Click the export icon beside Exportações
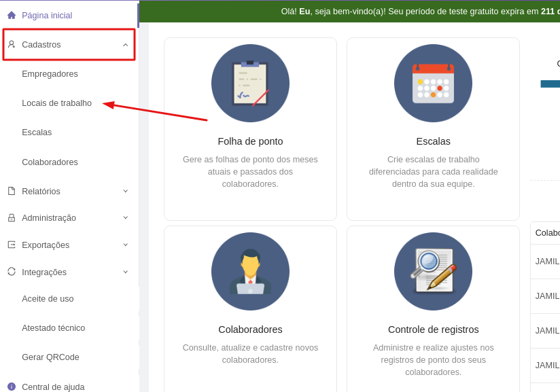The width and height of the screenshot is (560, 392). click(12, 245)
